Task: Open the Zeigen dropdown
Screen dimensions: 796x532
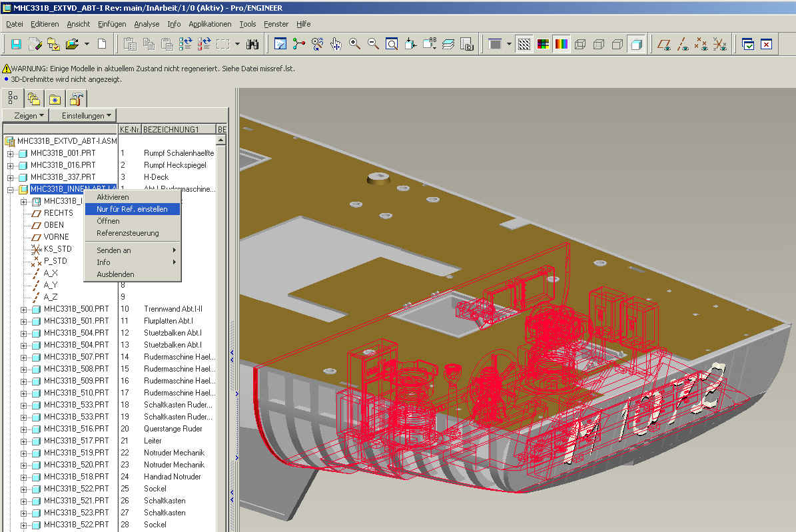Action: (x=30, y=115)
